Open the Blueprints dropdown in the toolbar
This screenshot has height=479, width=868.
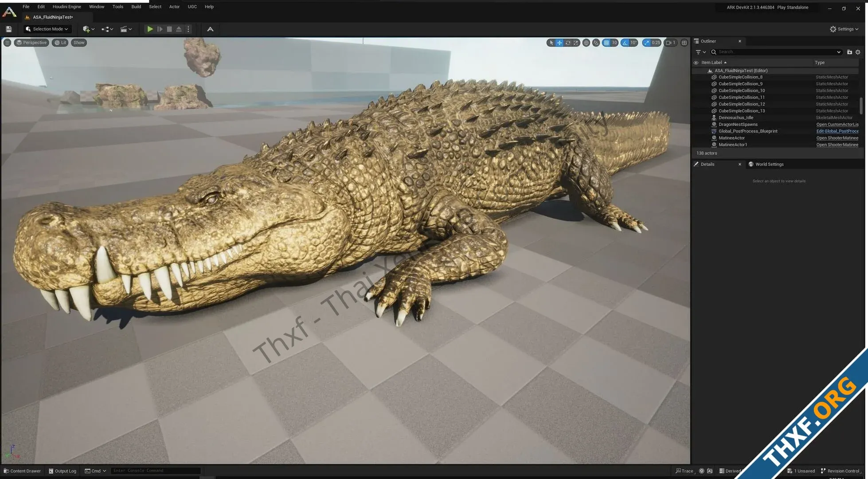[107, 29]
